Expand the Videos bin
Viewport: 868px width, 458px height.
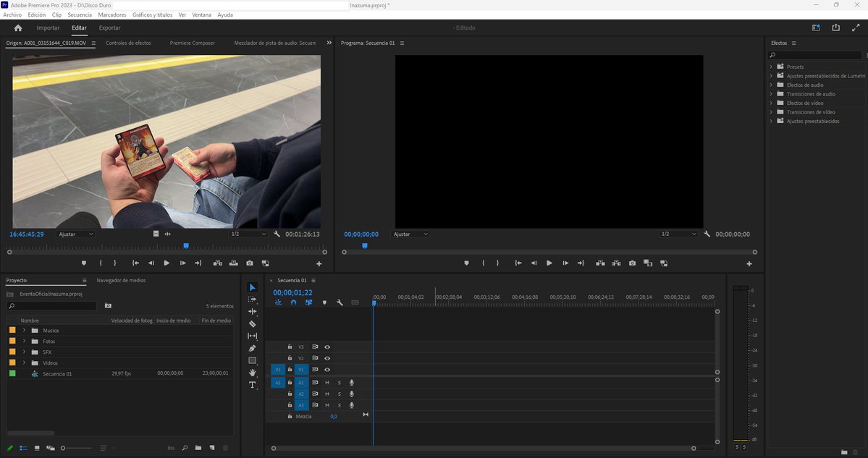click(24, 363)
